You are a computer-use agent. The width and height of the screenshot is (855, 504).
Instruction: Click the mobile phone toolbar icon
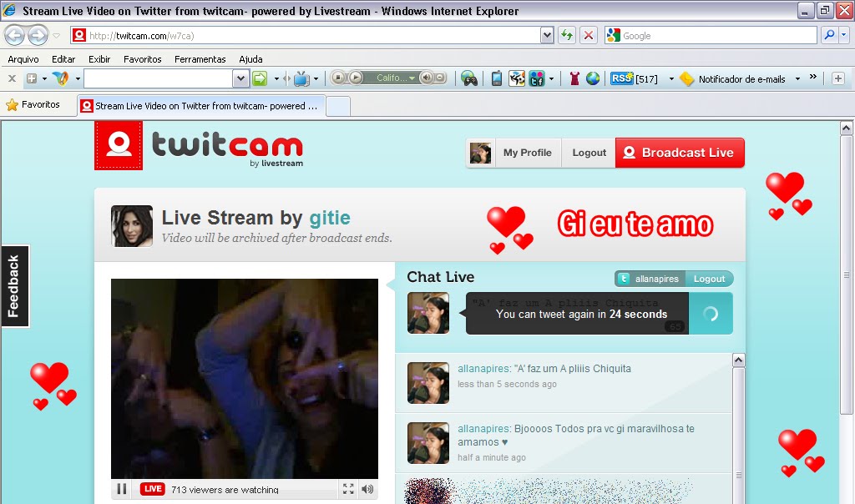click(x=496, y=78)
